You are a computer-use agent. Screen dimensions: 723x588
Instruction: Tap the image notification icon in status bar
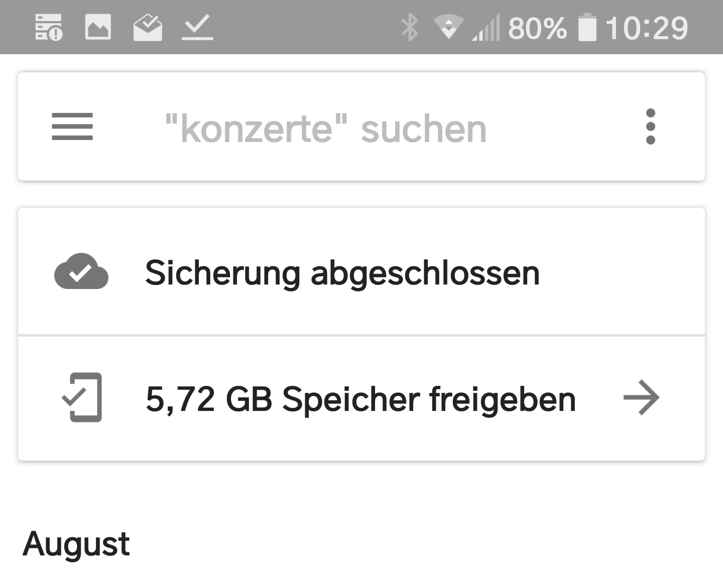[98, 27]
